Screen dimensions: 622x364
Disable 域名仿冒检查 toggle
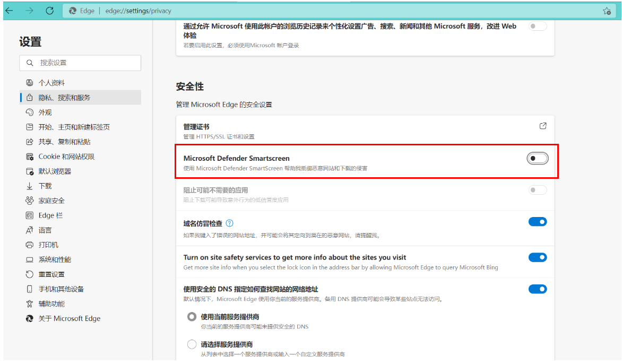pos(538,222)
